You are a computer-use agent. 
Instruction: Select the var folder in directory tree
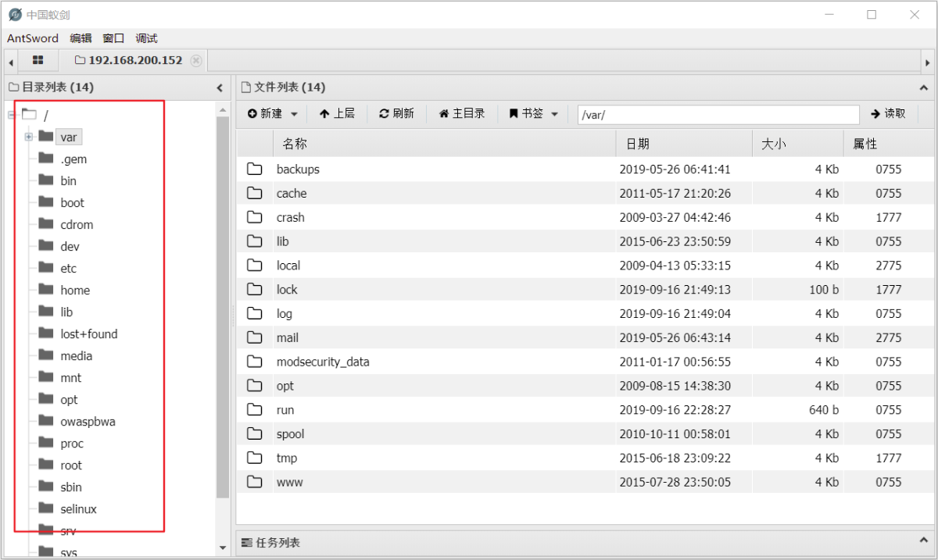[69, 137]
